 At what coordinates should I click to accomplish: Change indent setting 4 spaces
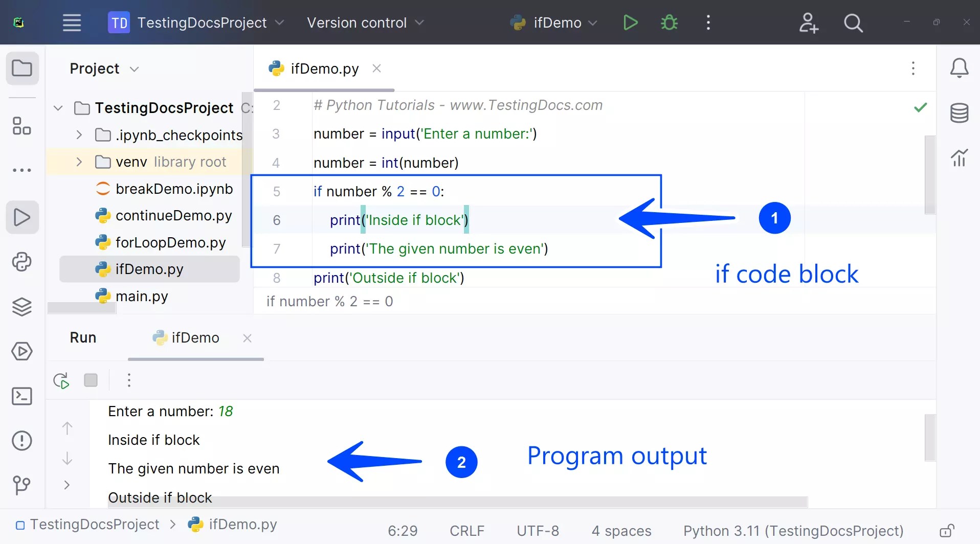621,531
